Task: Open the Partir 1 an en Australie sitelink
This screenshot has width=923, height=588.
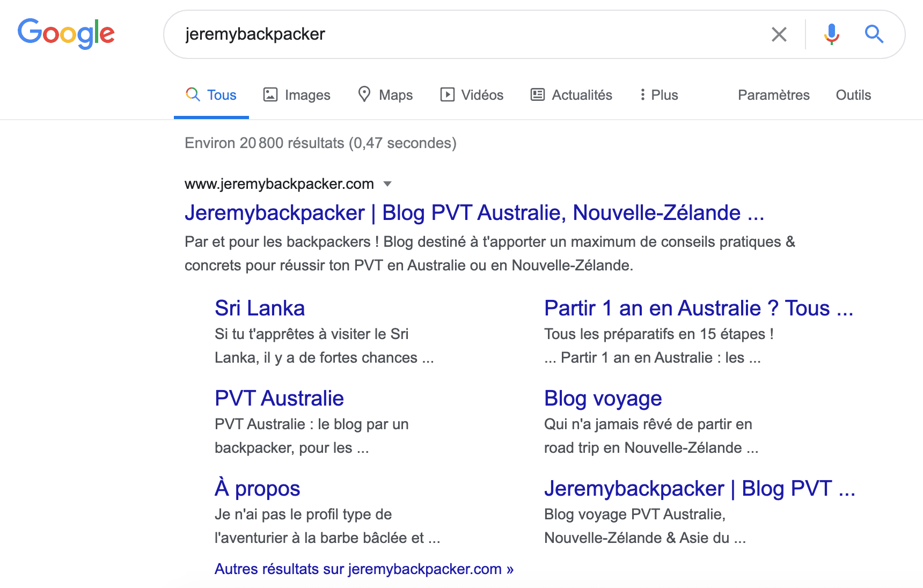Action: coord(699,308)
